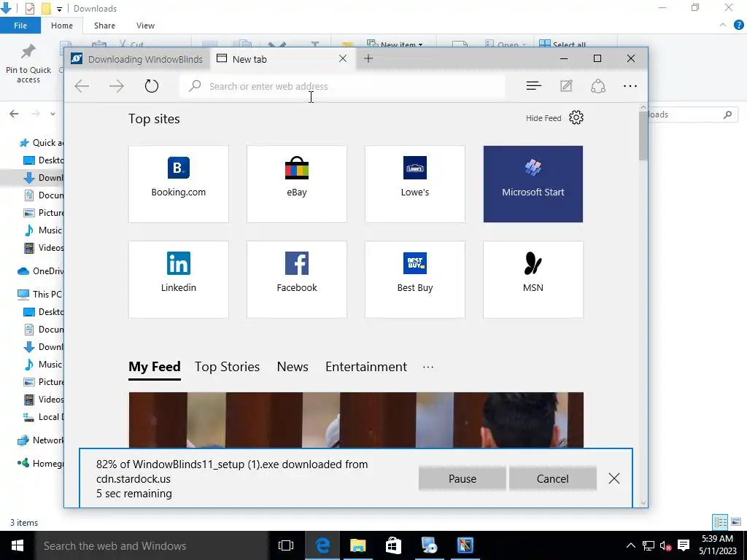Viewport: 747px width, 560px height.
Task: Close the New tab tab
Action: point(343,58)
